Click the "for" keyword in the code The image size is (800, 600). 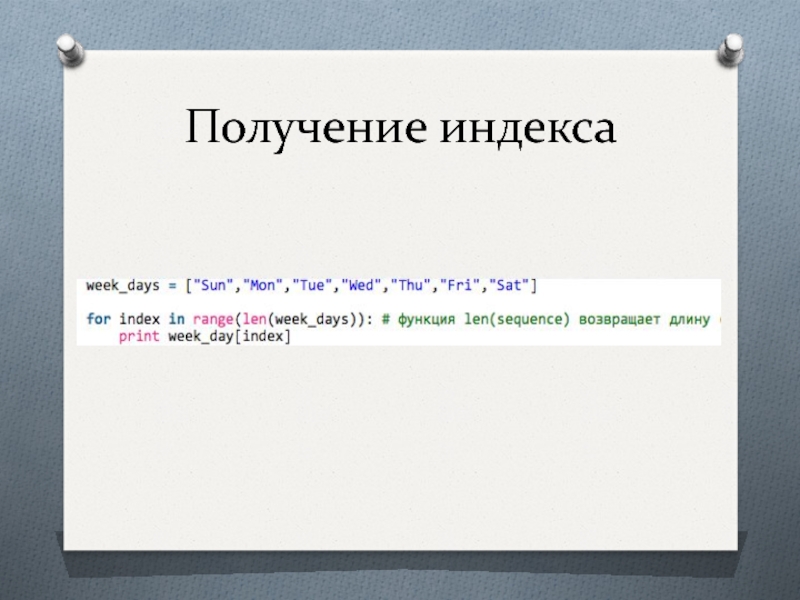(x=98, y=319)
